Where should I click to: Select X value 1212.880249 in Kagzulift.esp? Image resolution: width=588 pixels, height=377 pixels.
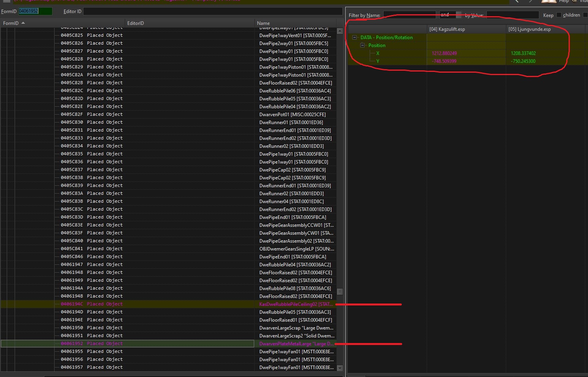444,53
